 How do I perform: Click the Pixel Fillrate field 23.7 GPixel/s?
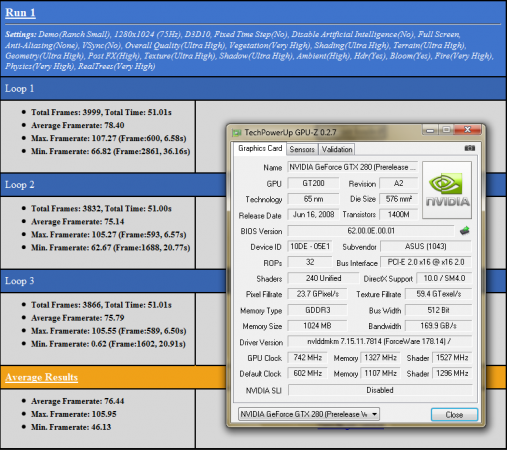click(x=317, y=294)
